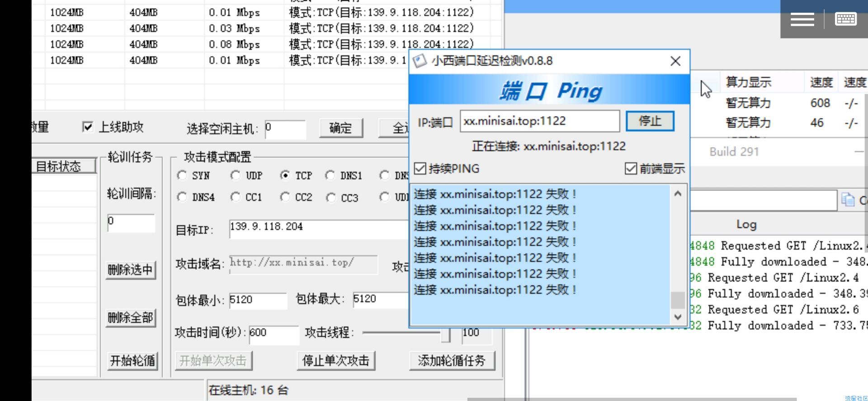Focus the IP:端口 input field

pos(540,121)
